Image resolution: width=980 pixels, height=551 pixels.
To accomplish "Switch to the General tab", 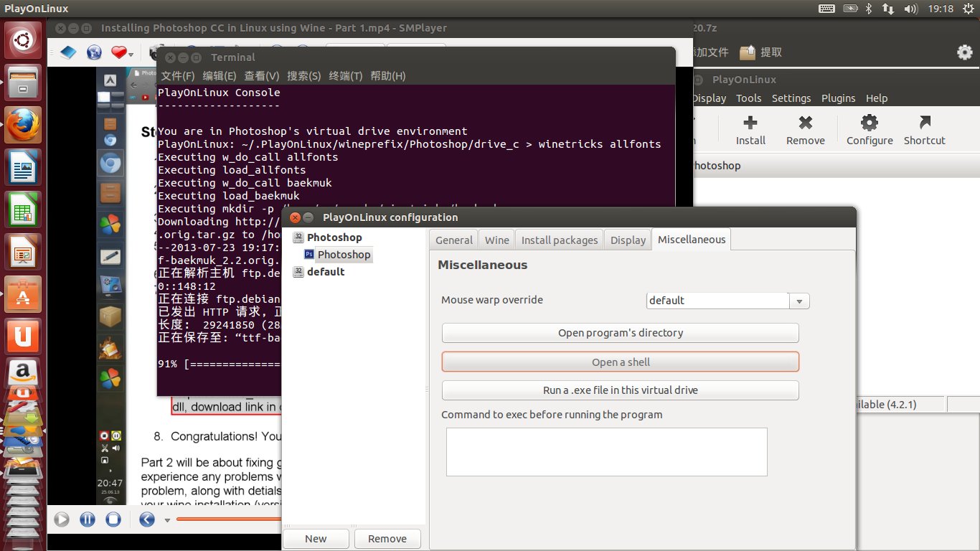I will [454, 240].
